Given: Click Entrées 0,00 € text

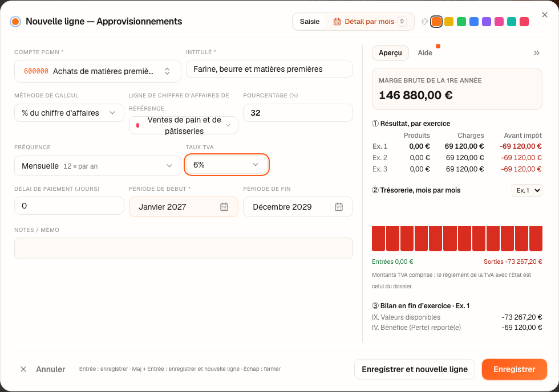Looking at the screenshot, I should (392, 262).
